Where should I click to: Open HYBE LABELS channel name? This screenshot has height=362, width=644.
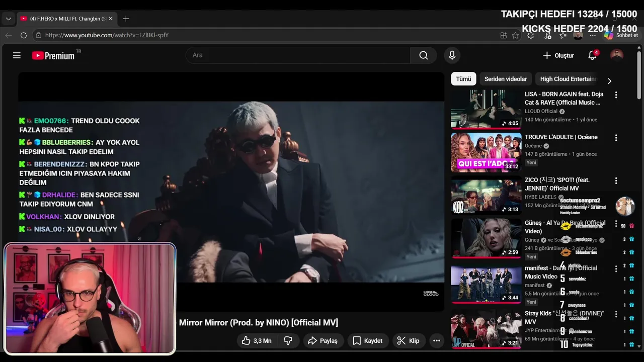pyautogui.click(x=540, y=197)
